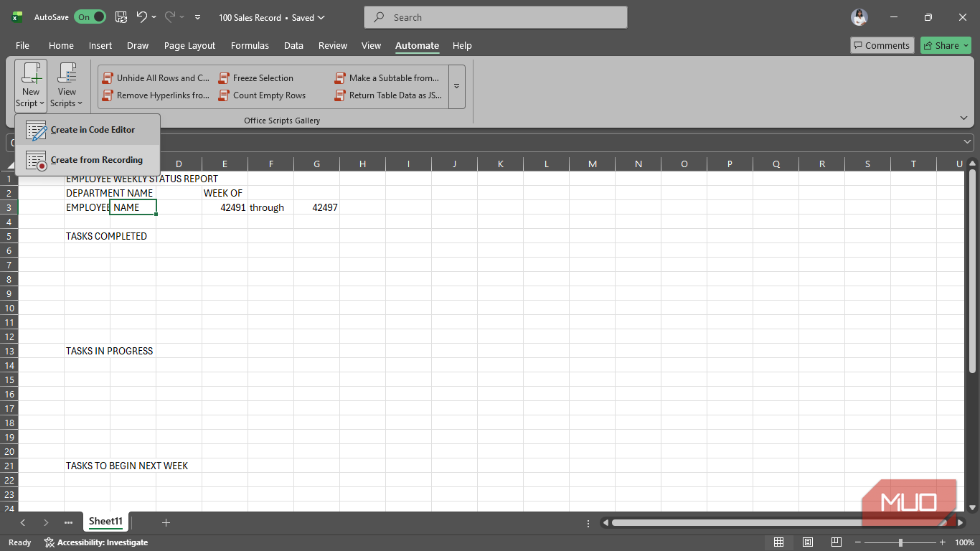Click the horizontal scrollbar
The height and width of the screenshot is (551, 980).
click(x=778, y=523)
